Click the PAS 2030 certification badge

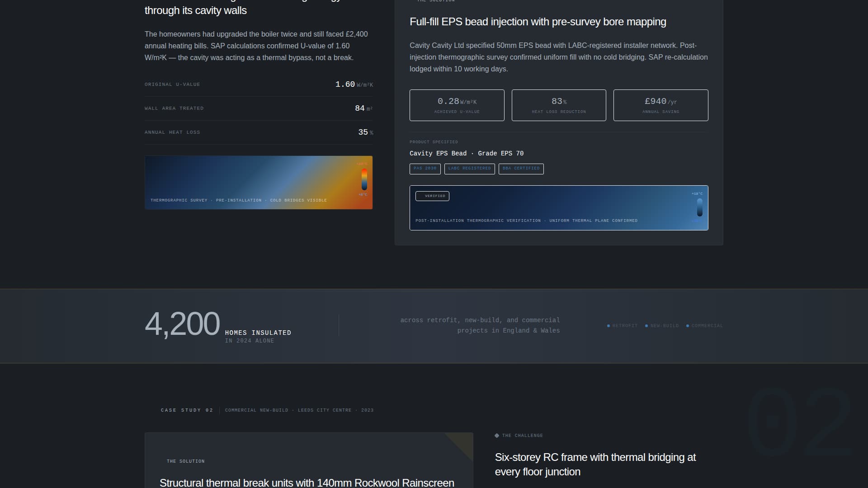click(425, 169)
